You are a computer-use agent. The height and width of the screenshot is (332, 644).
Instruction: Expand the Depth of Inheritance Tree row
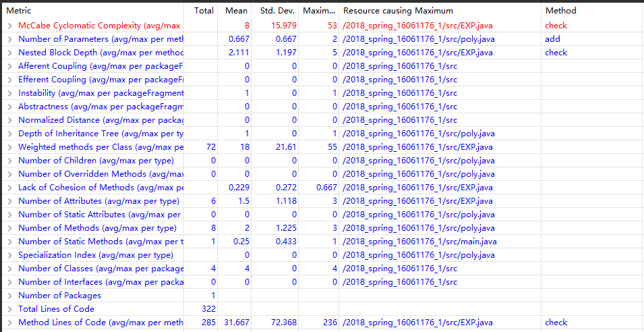pos(10,134)
